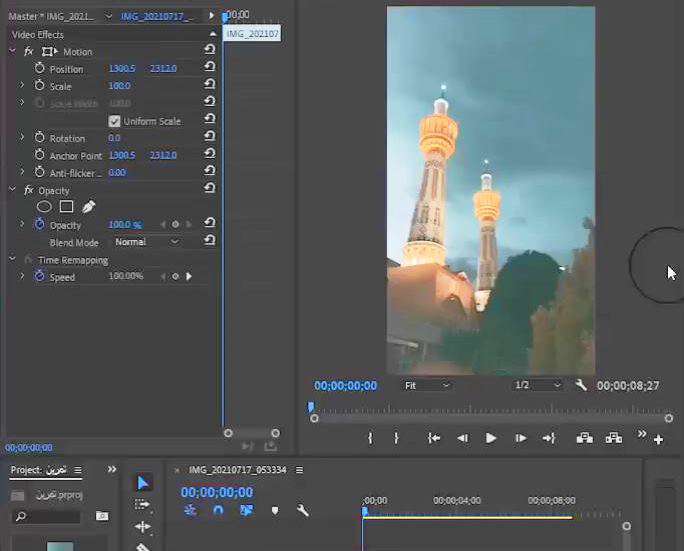This screenshot has width=684, height=551.
Task: Click the Extract button
Action: pyautogui.click(x=613, y=438)
